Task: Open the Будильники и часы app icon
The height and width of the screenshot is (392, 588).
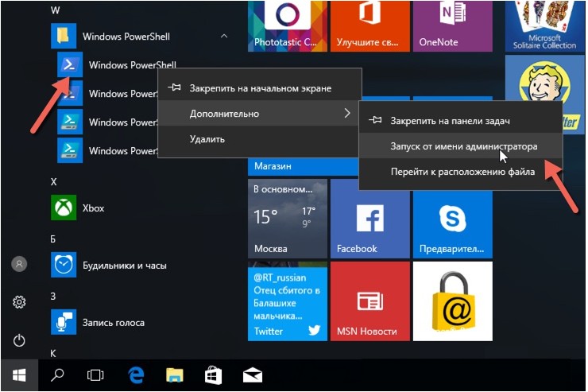Action: 64,265
